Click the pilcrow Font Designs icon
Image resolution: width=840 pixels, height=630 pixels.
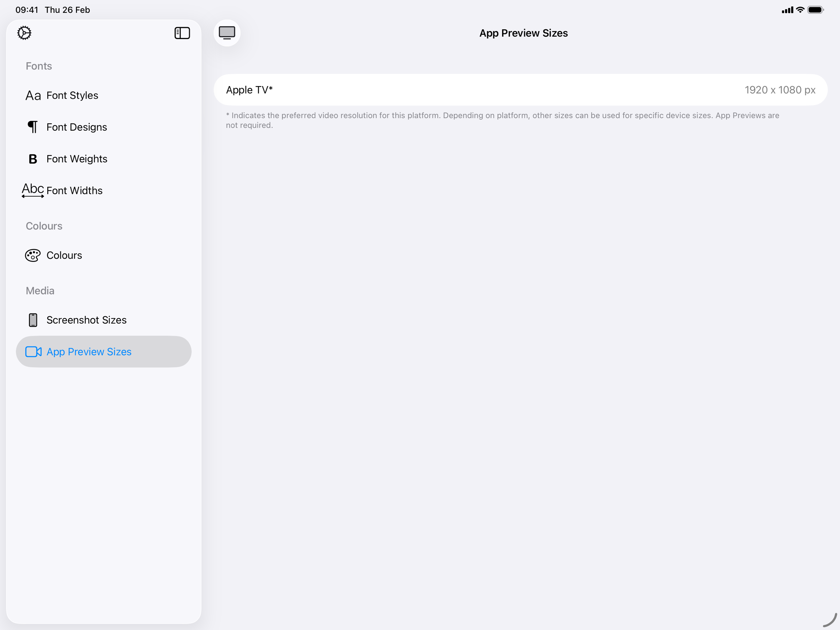click(x=33, y=127)
